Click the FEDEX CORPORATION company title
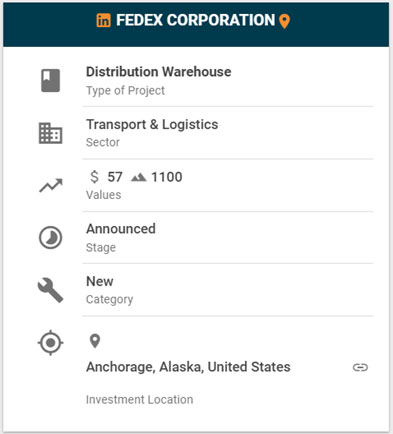 (196, 20)
